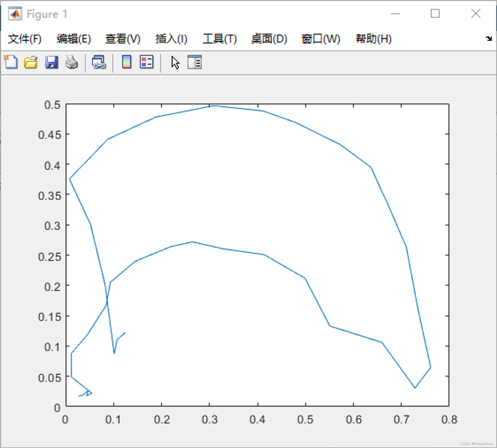497x448 pixels.
Task: Open the 帮助(H) menu
Action: (x=373, y=39)
